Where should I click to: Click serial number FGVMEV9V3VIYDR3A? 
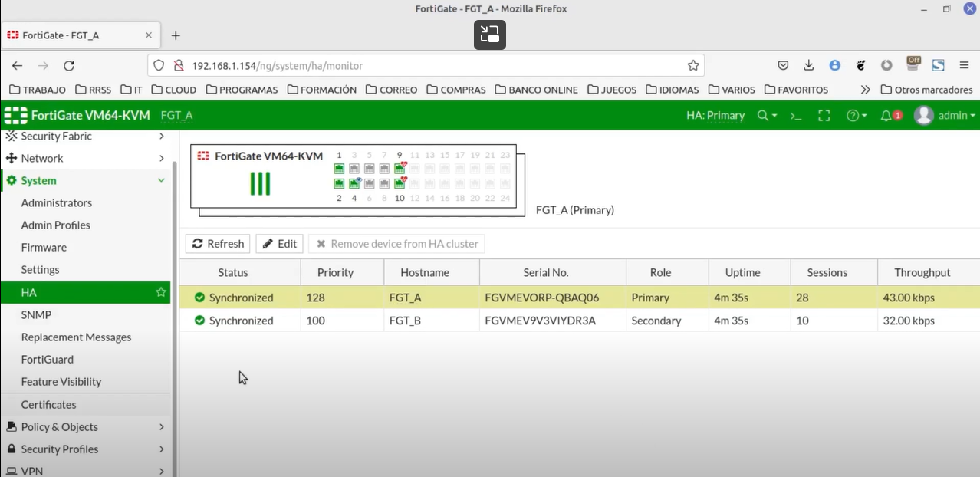[x=541, y=321]
